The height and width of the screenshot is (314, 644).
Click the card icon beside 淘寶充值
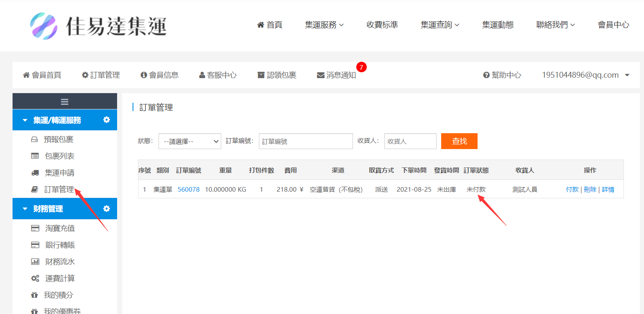coord(35,228)
